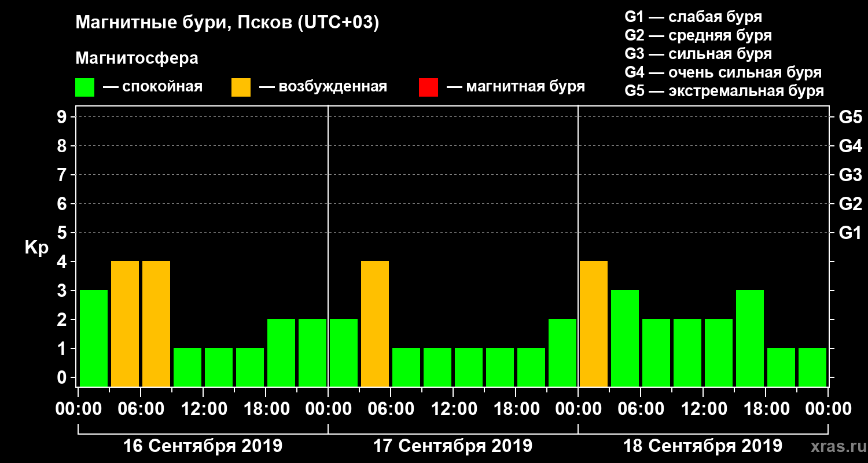
Task: Click the '18 Сентября 2019' date label
Action: 703,446
